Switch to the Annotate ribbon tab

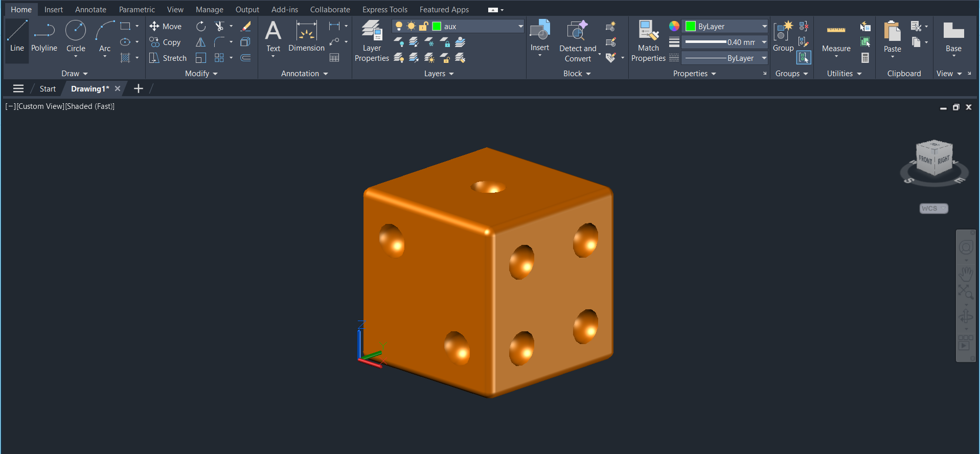(x=90, y=10)
